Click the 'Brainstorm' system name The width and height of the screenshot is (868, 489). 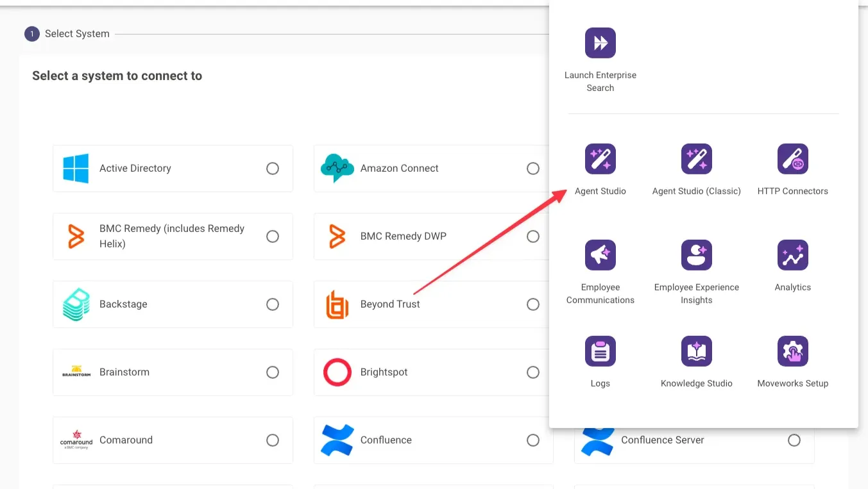pos(124,372)
